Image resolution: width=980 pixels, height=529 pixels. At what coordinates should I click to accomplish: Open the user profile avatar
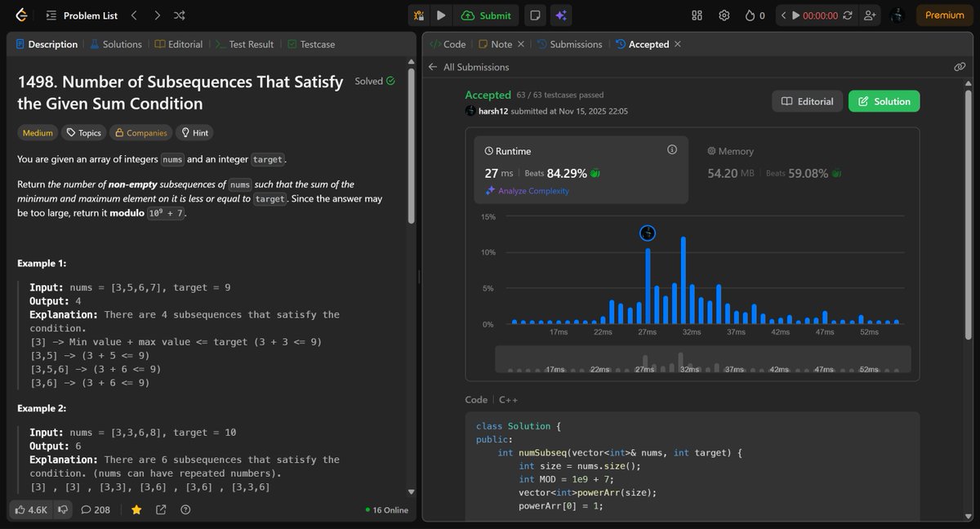point(898,15)
